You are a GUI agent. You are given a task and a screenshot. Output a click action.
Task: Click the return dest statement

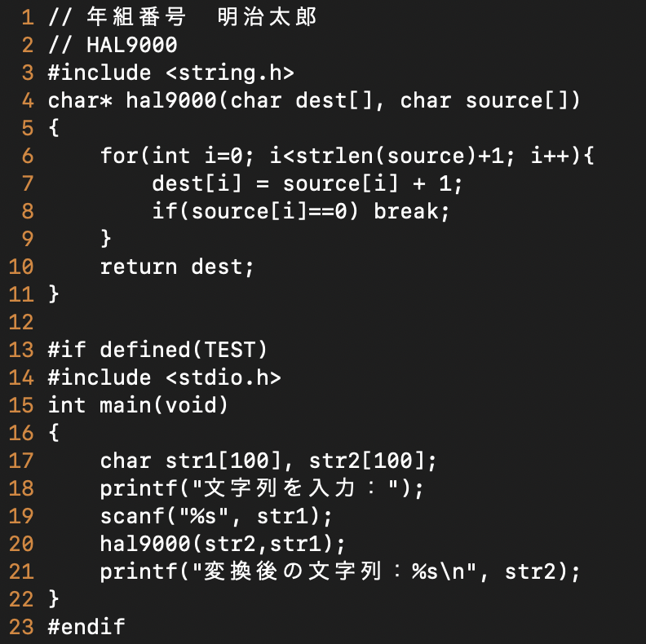pos(177,267)
